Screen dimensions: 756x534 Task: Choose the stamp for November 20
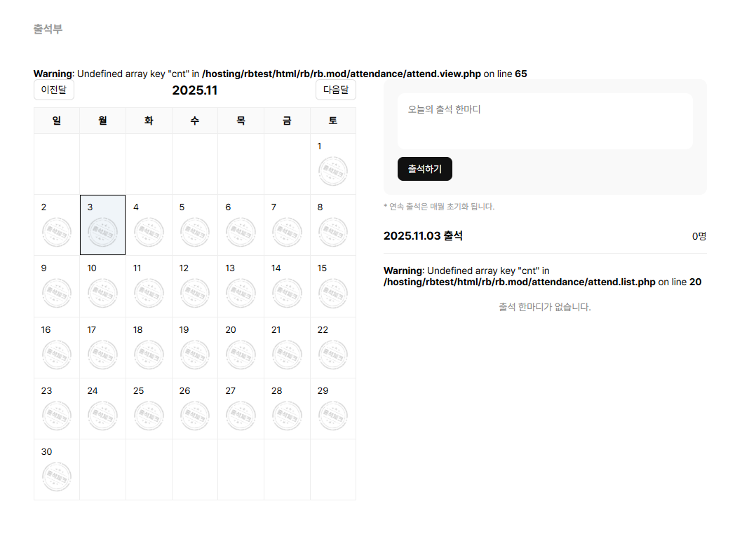click(241, 355)
